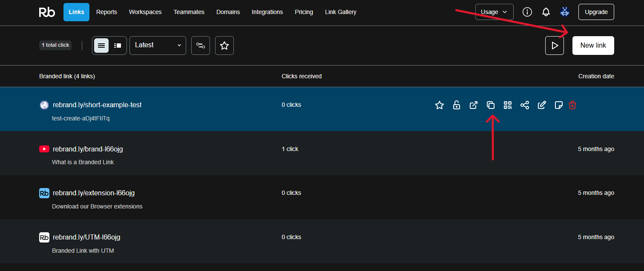Open QR code for short-example-test

click(x=508, y=105)
